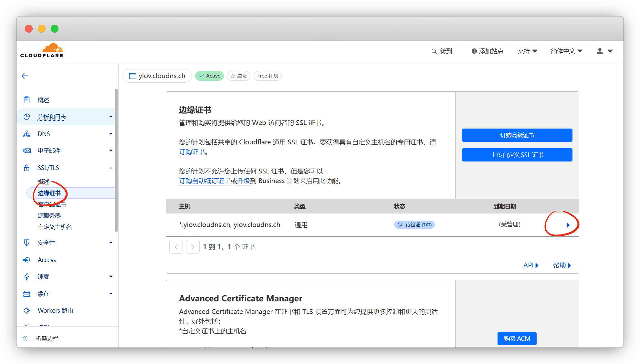
Task: Open the user account avatar icon
Action: (x=600, y=51)
